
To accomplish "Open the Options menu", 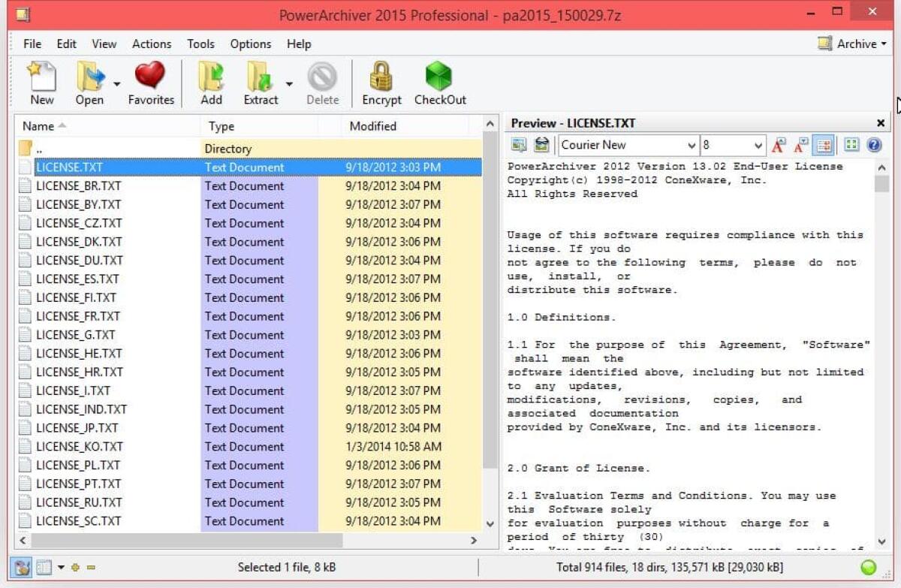I will [x=250, y=44].
